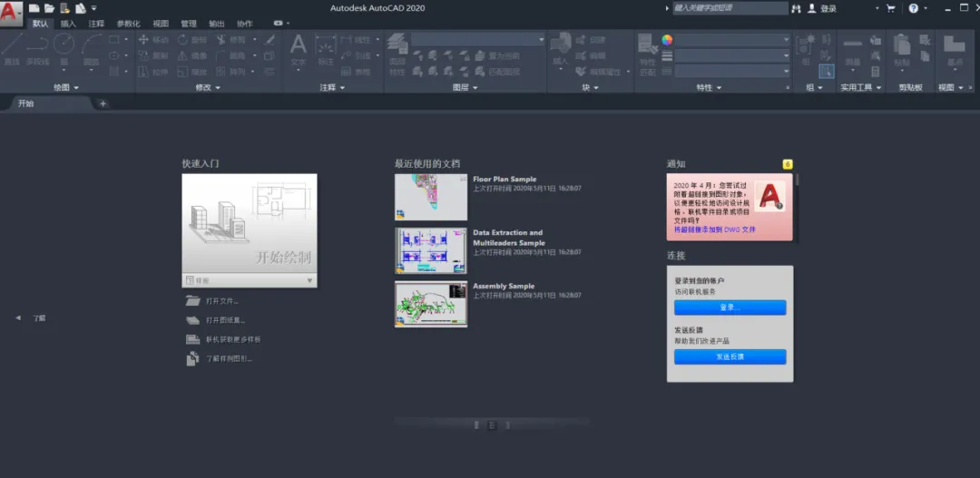Click the Stretch (拉伸) tool
Viewport: 980px width, 478px height.
(x=153, y=72)
